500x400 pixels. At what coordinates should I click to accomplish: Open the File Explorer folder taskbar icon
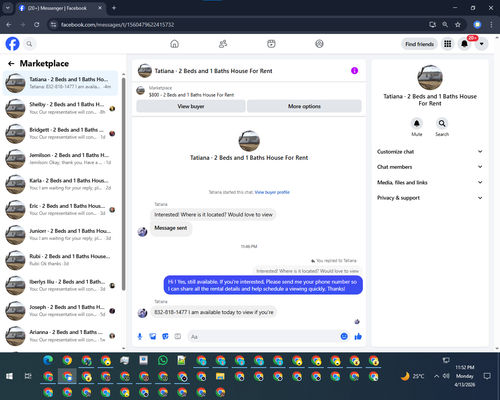pyautogui.click(x=220, y=376)
